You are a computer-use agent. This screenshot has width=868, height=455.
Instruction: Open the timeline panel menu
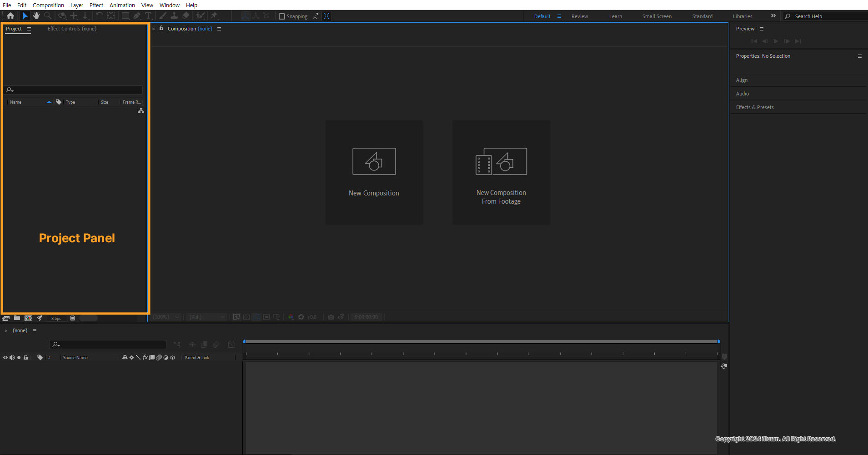pyautogui.click(x=34, y=330)
